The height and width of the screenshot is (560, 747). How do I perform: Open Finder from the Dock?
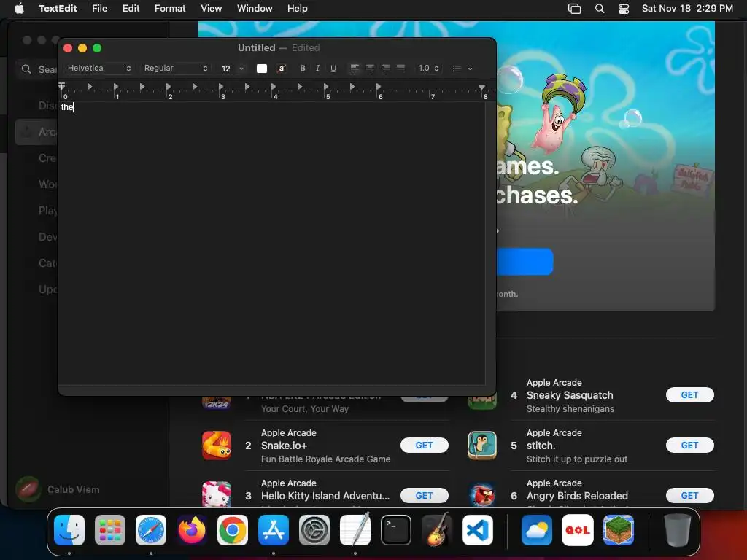click(x=69, y=530)
